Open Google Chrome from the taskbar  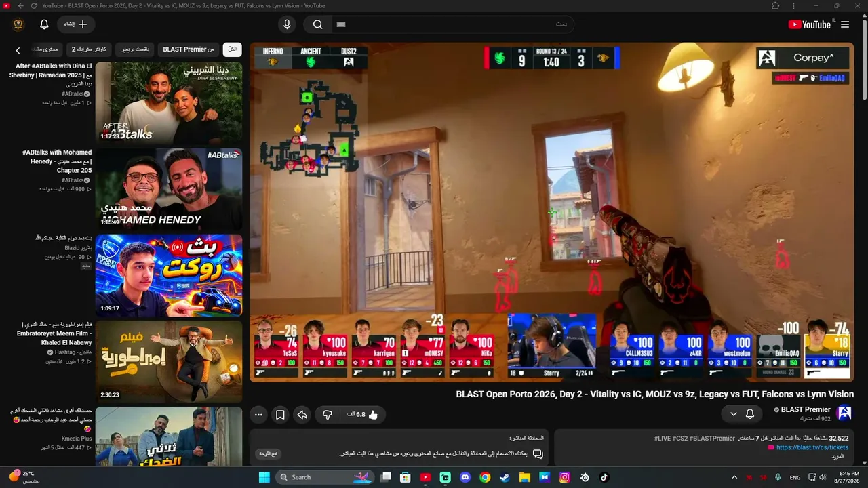(485, 477)
